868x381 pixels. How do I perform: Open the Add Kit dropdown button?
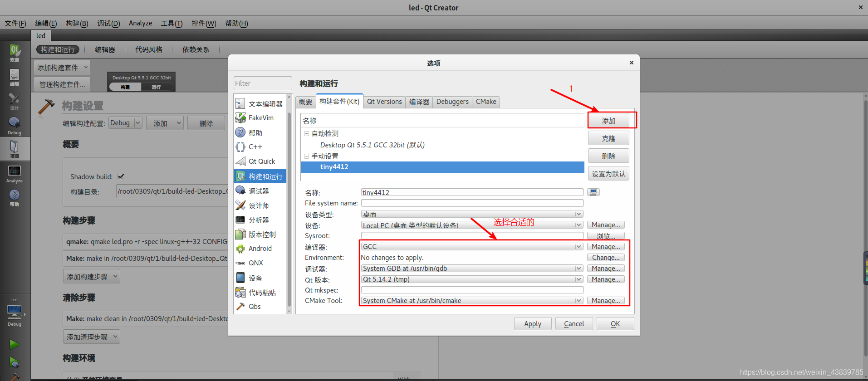pyautogui.click(x=62, y=68)
